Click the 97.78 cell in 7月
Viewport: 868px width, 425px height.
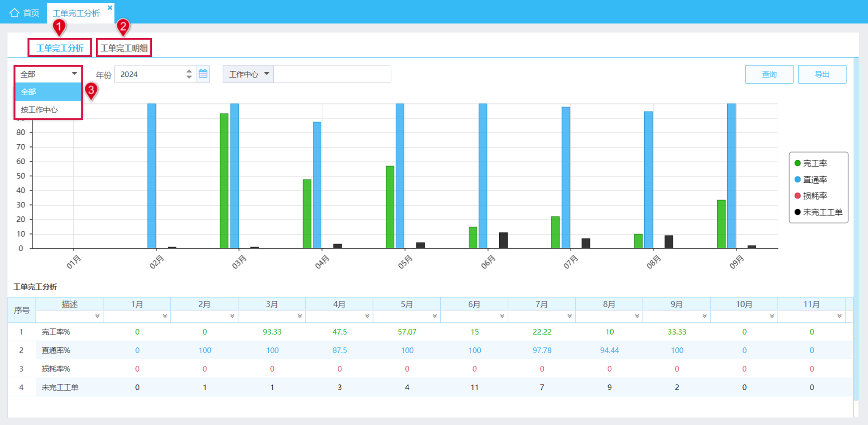[542, 350]
